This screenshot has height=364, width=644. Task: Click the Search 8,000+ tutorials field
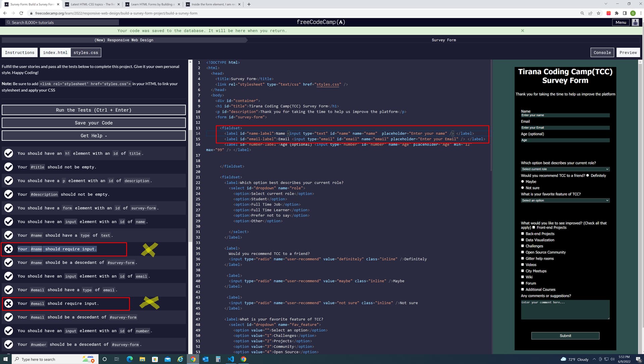[62, 22]
